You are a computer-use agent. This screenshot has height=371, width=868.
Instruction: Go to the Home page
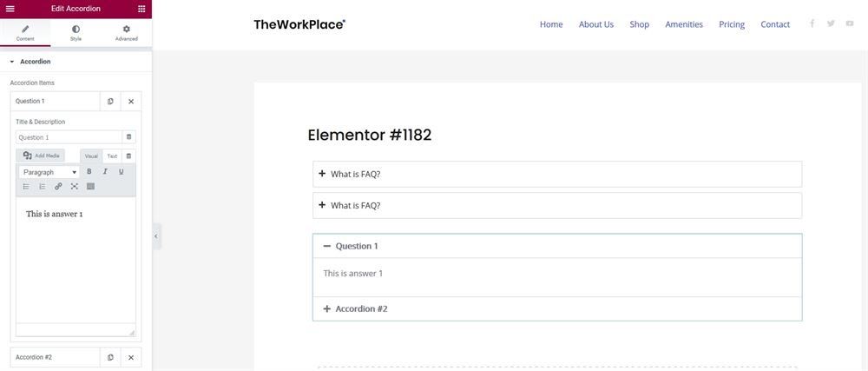coord(551,24)
